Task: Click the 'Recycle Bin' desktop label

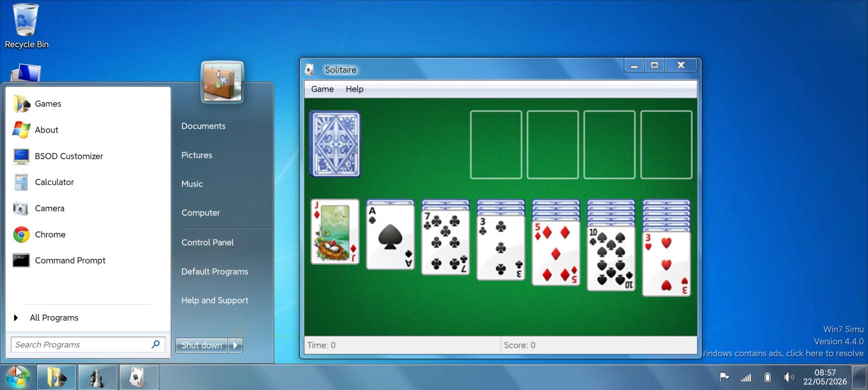Action: pyautogui.click(x=27, y=44)
